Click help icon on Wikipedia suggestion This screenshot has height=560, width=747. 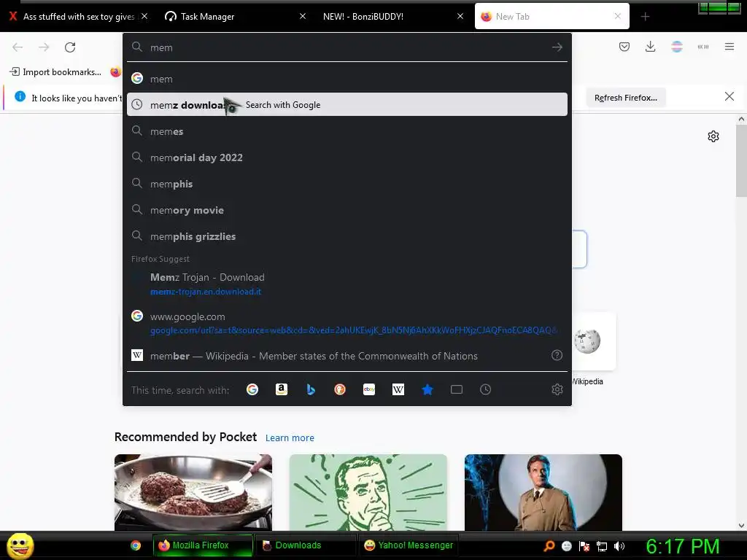pyautogui.click(x=557, y=355)
